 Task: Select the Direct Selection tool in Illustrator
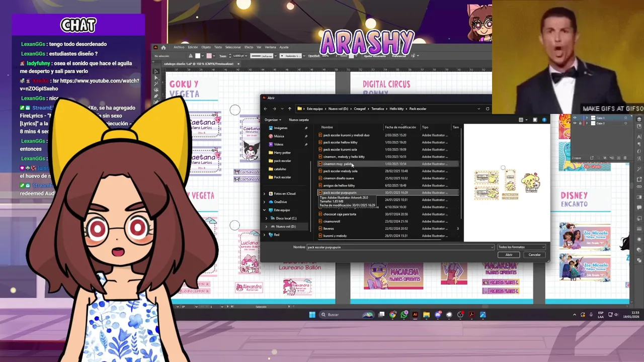[156, 78]
